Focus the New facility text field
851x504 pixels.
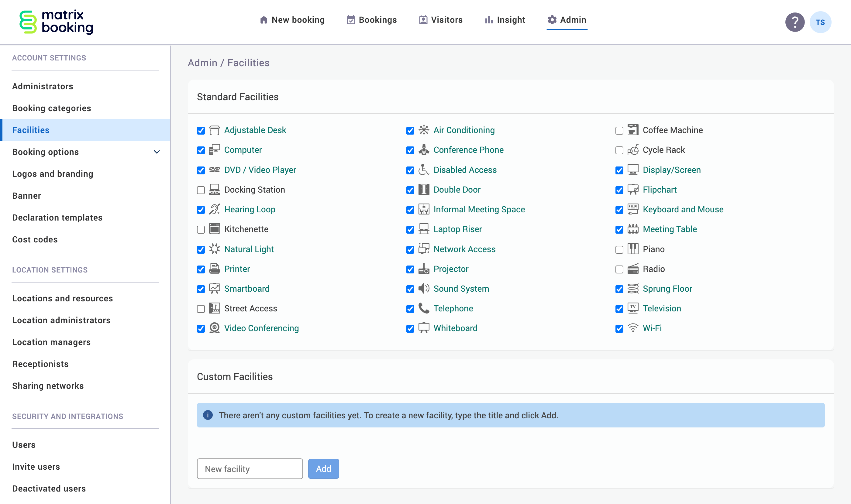pyautogui.click(x=250, y=469)
